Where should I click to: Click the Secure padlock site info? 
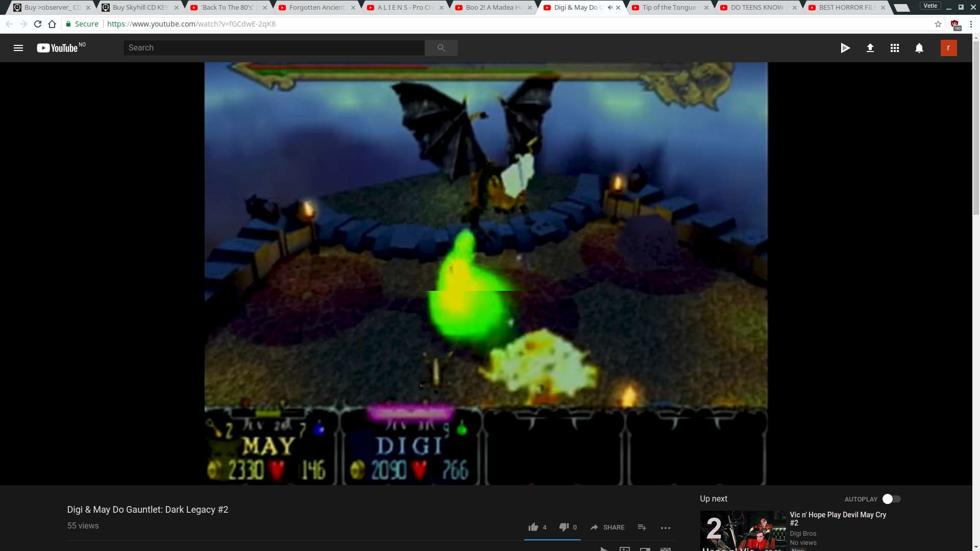[x=82, y=24]
